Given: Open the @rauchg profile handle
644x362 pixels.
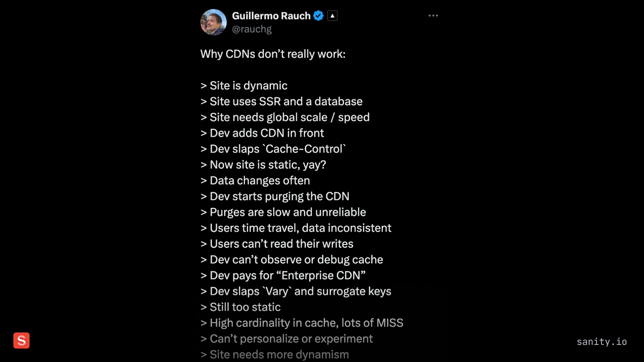Looking at the screenshot, I should tap(252, 29).
